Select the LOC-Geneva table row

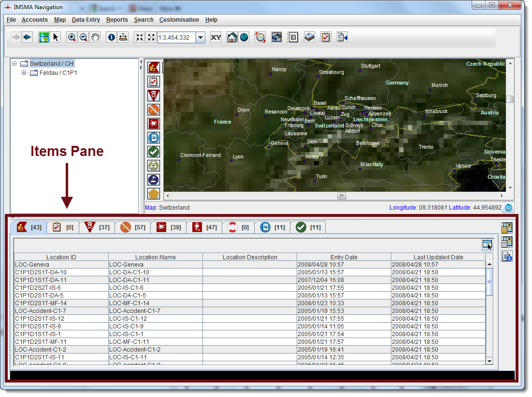point(61,265)
